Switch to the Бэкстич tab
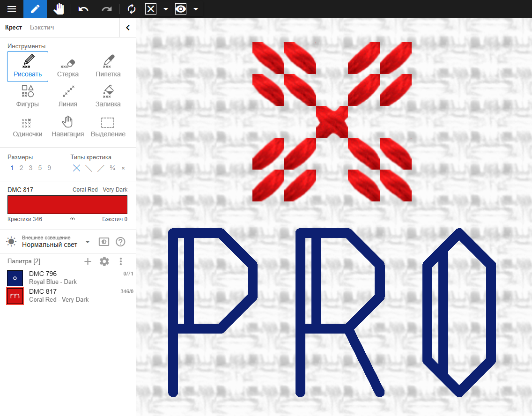Image resolution: width=532 pixels, height=416 pixels. tap(42, 28)
